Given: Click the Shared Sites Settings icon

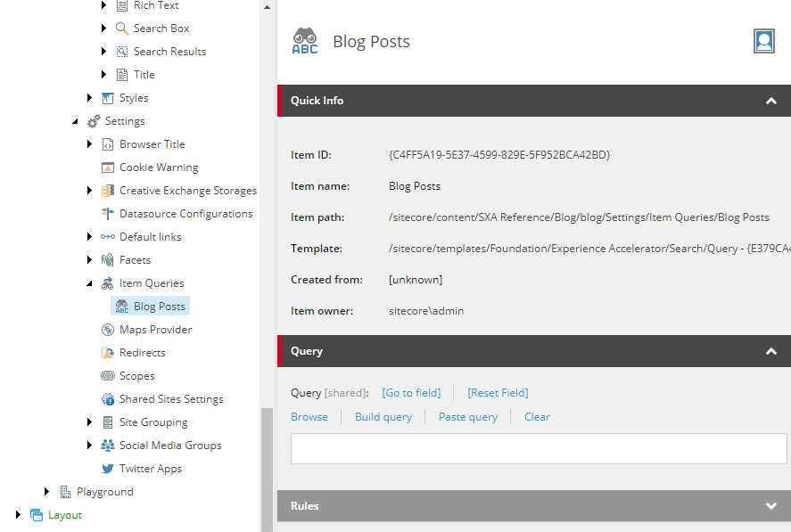Looking at the screenshot, I should [108, 399].
